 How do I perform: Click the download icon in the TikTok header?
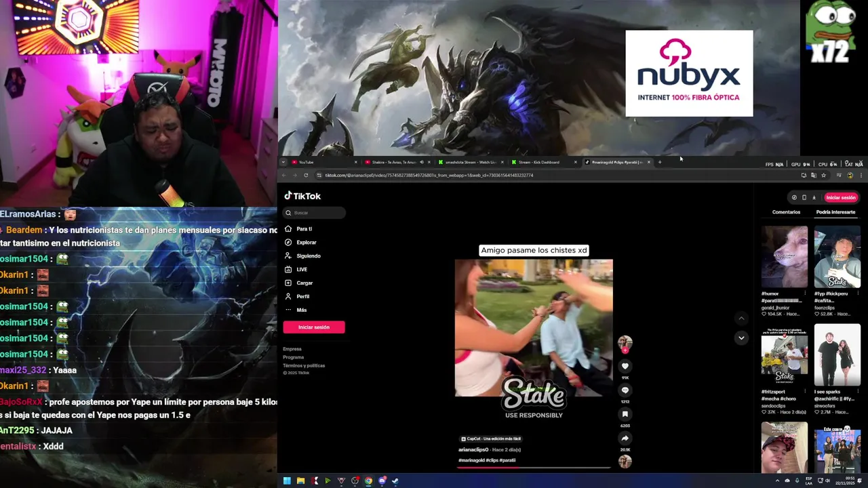coord(814,197)
